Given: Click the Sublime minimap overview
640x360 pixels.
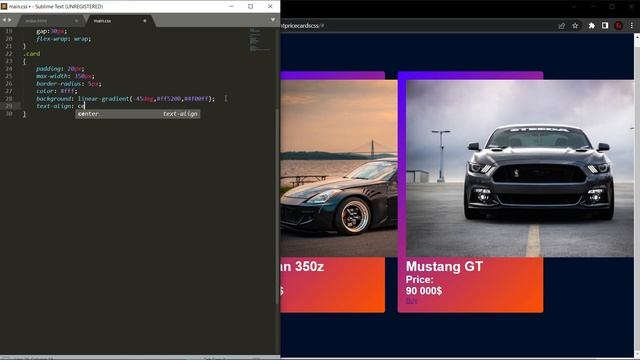Looking at the screenshot, I should click(260, 40).
